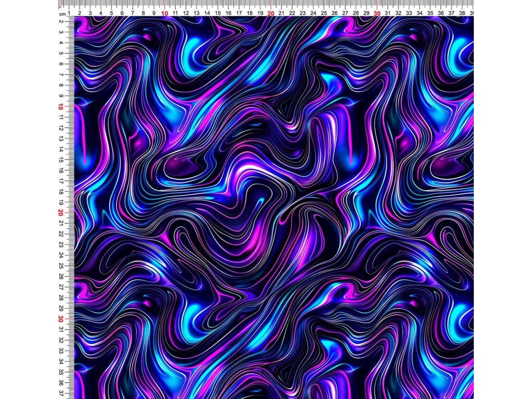Click the red 10 on the top ruler
This screenshot has height=399, width=532.
165,13
